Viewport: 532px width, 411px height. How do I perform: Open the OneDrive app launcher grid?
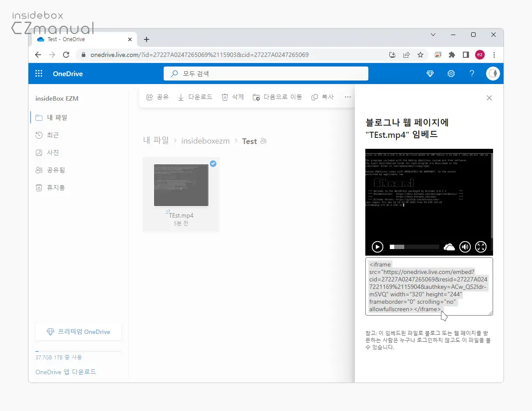click(x=39, y=74)
